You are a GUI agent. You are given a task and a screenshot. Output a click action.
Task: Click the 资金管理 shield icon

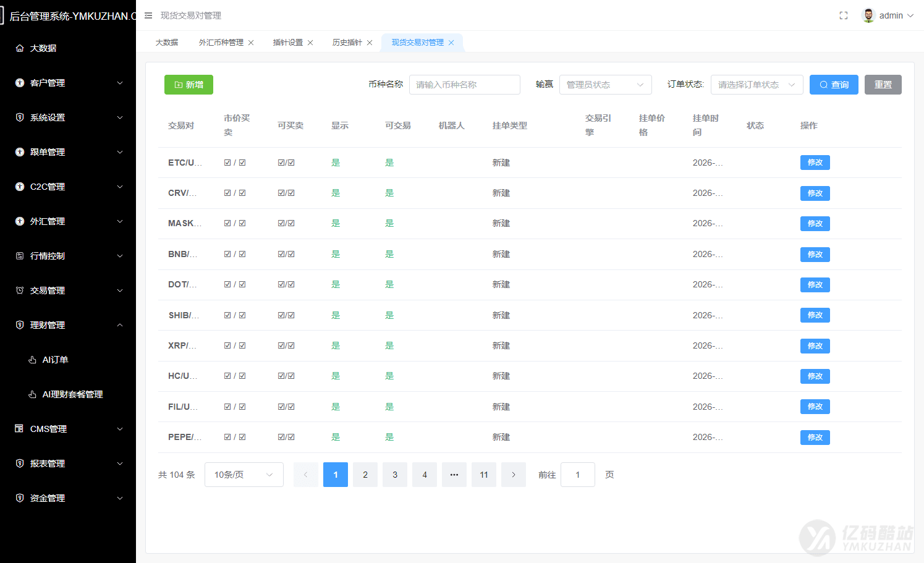pyautogui.click(x=20, y=498)
